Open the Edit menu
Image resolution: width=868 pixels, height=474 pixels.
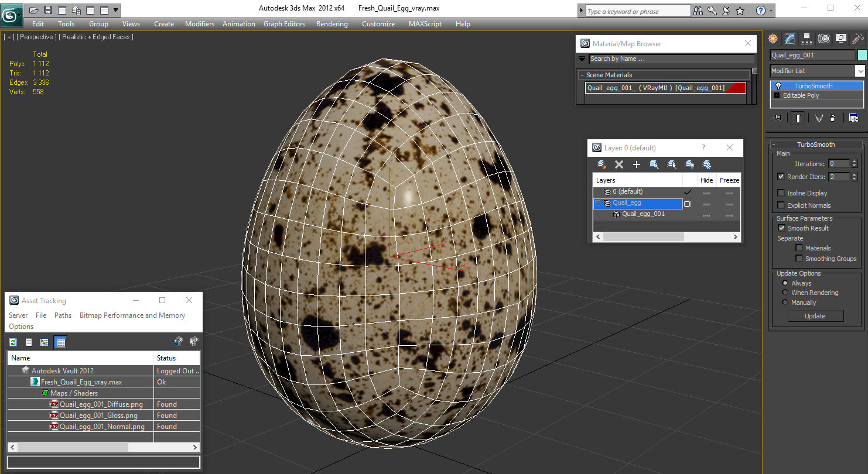(x=38, y=24)
